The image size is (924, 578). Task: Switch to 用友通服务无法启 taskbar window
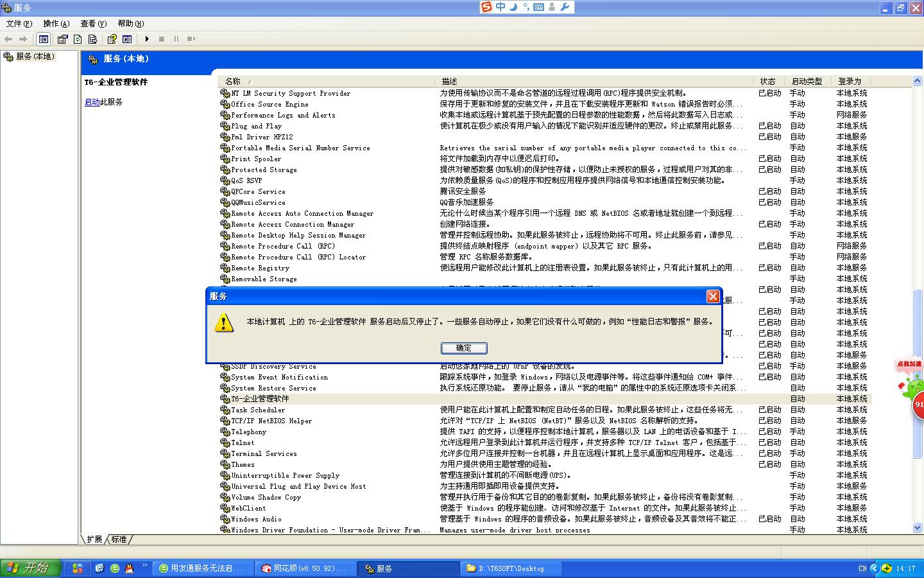coord(201,568)
